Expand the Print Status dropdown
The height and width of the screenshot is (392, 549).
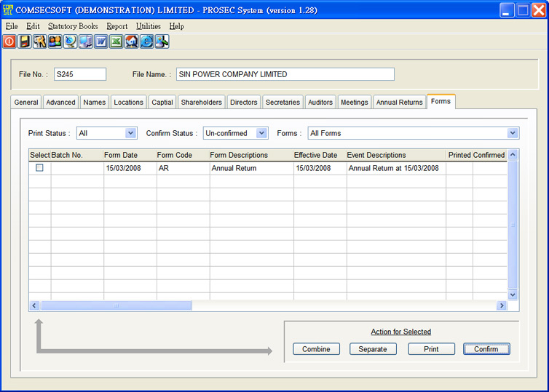130,133
